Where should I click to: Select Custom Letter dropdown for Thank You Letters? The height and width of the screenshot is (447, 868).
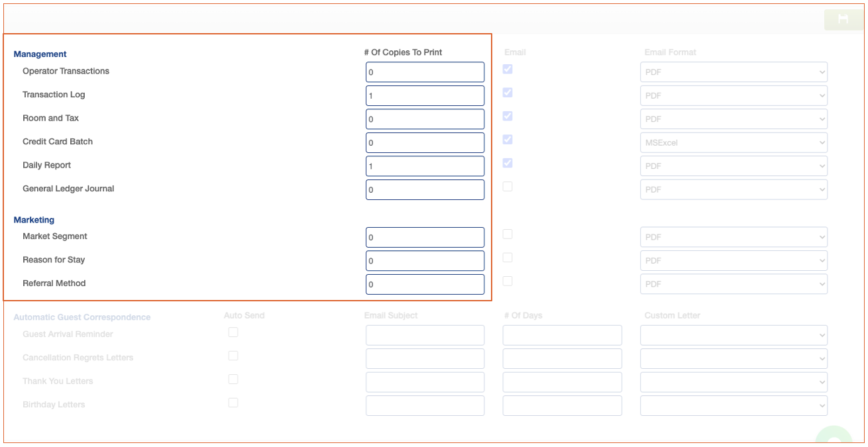click(x=733, y=382)
